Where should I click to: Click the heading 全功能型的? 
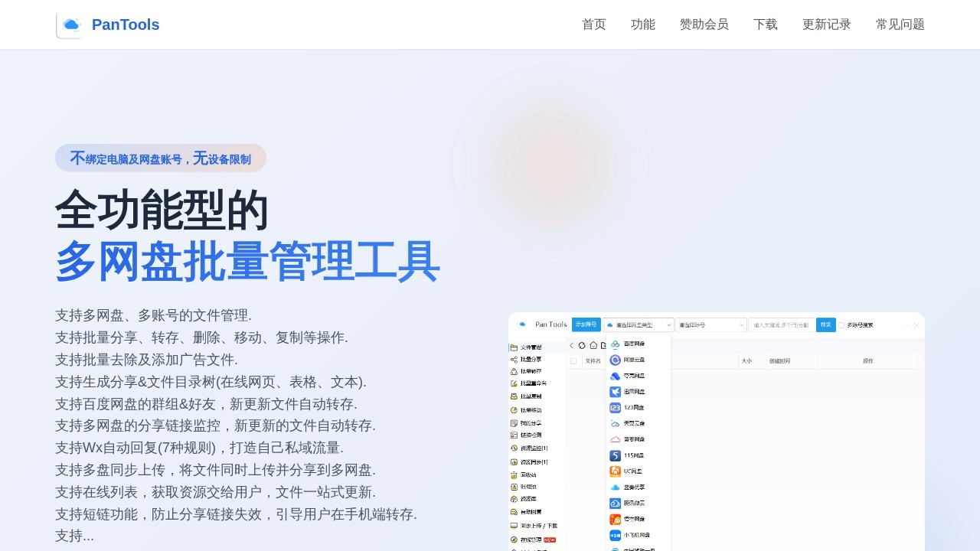click(x=162, y=210)
